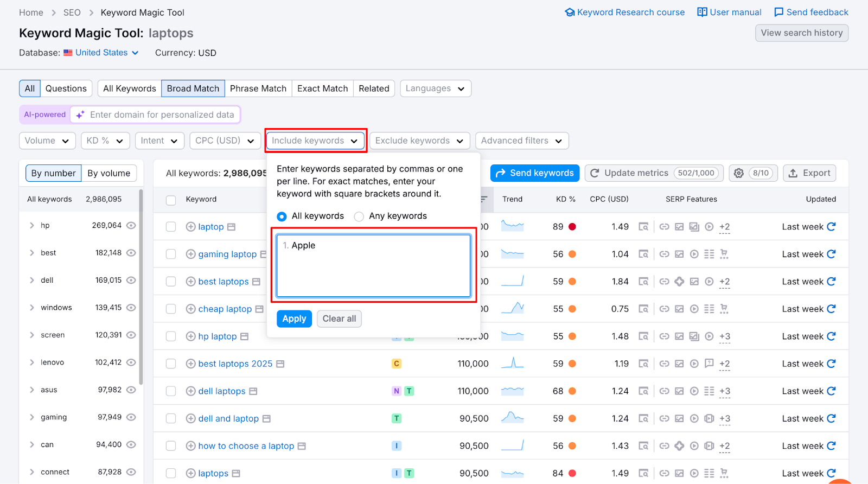Image resolution: width=868 pixels, height=484 pixels.
Task: Click View search history button
Action: (x=802, y=33)
